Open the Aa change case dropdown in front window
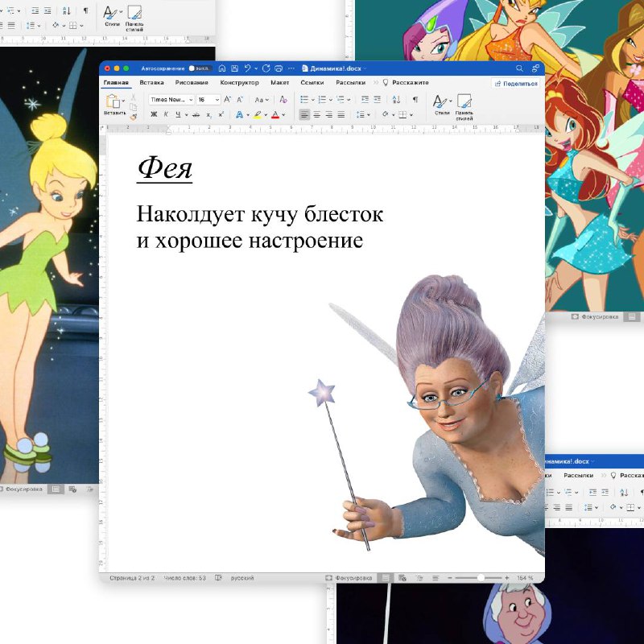This screenshot has height=644, width=644. tap(261, 99)
